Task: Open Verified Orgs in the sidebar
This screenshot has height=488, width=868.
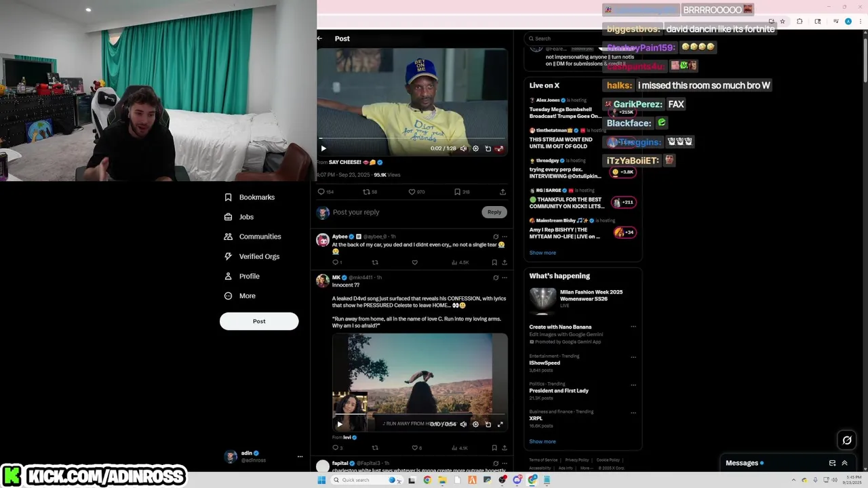Action: pos(252,256)
